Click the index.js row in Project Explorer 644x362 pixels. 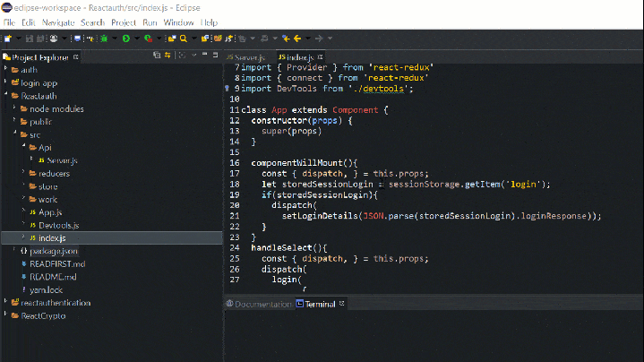112,238
